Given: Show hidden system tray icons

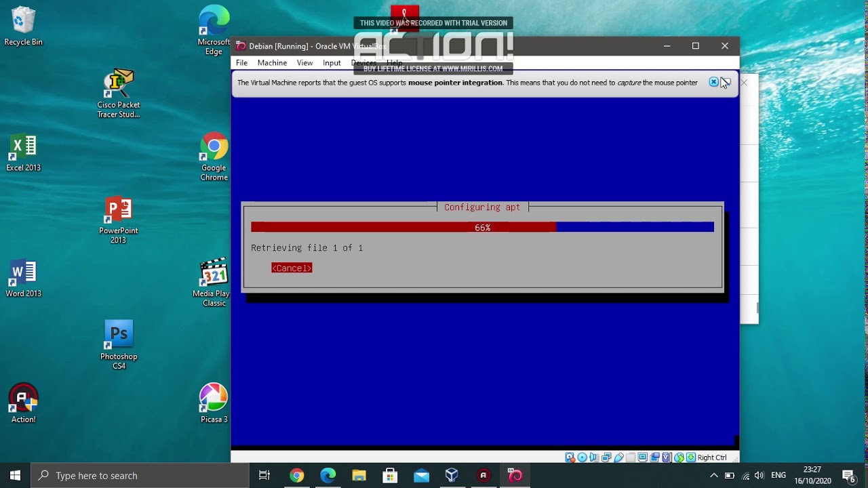Looking at the screenshot, I should coord(713,476).
